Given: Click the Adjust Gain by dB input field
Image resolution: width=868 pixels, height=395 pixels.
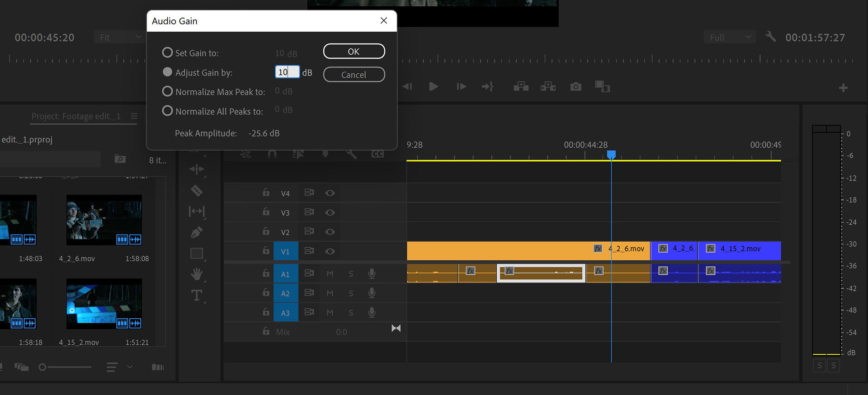Looking at the screenshot, I should [288, 72].
